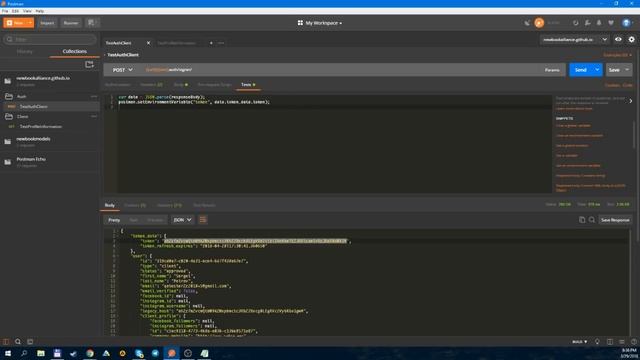The height and width of the screenshot is (360, 640).
Task: Open the newbookalliance.github.io collection
Action: coord(50,81)
